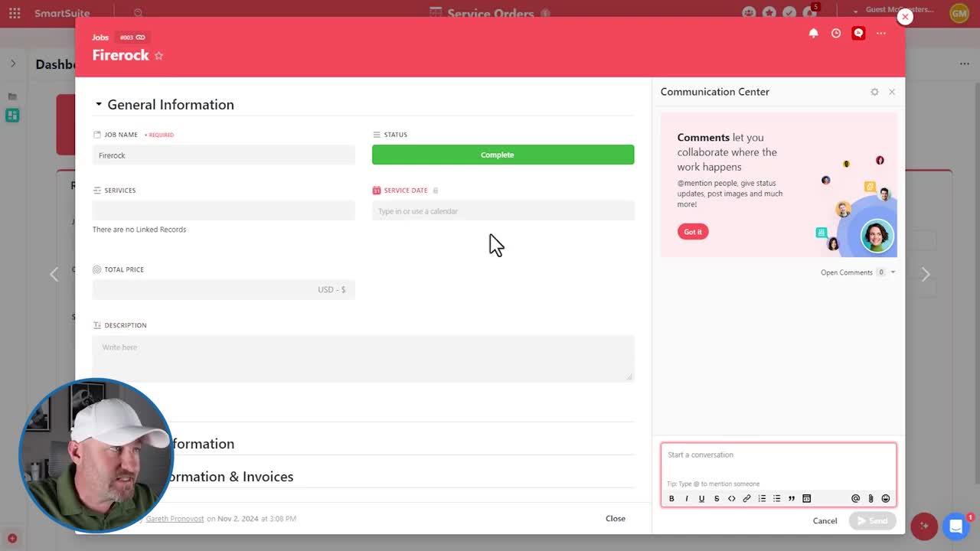Screen dimensions: 980x551
Task: Click the red sparkle assistant button at bottom right
Action: pos(924,526)
